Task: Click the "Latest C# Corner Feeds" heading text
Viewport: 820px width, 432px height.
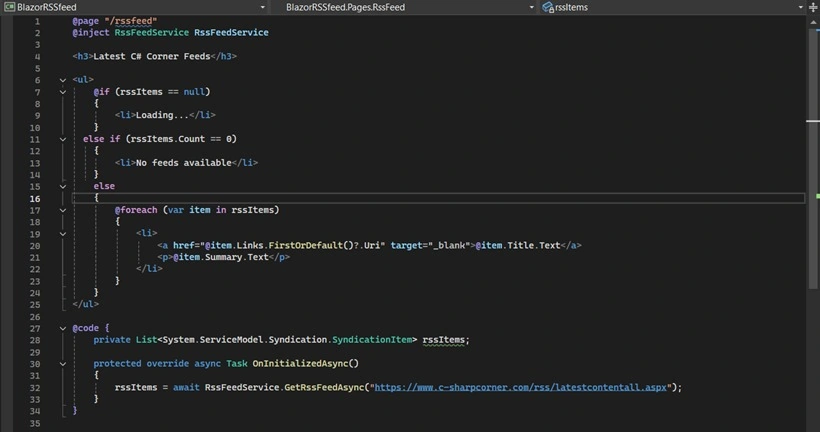Action: click(x=152, y=56)
